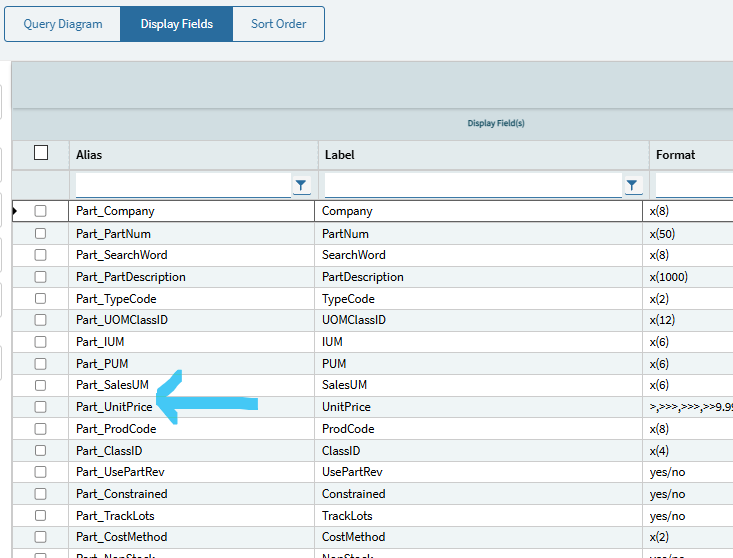Check the Part_UnitPrice row checkbox
Viewport: 733px width, 558px height.
(41, 407)
